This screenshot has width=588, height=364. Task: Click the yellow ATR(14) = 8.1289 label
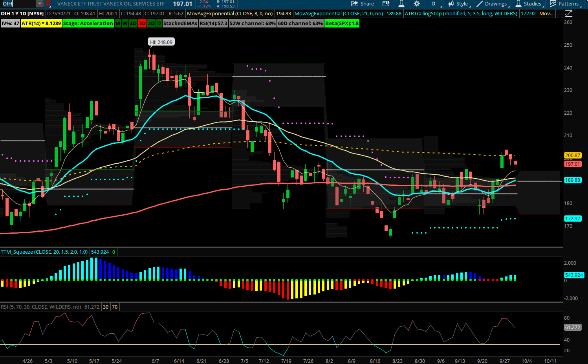click(x=41, y=23)
